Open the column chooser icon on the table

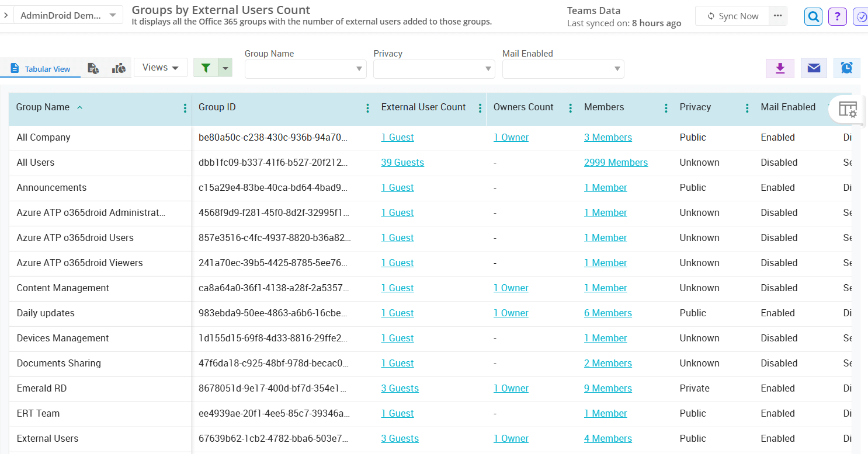point(847,109)
